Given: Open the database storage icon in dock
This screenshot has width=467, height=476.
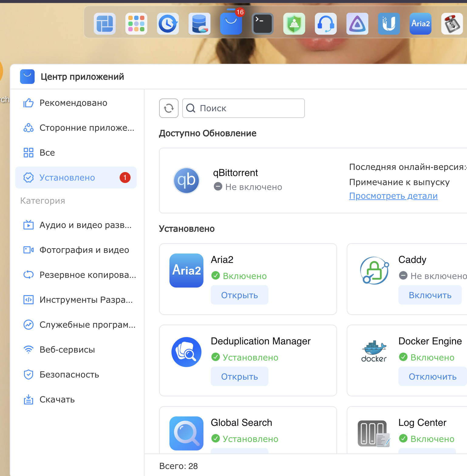Looking at the screenshot, I should [199, 24].
